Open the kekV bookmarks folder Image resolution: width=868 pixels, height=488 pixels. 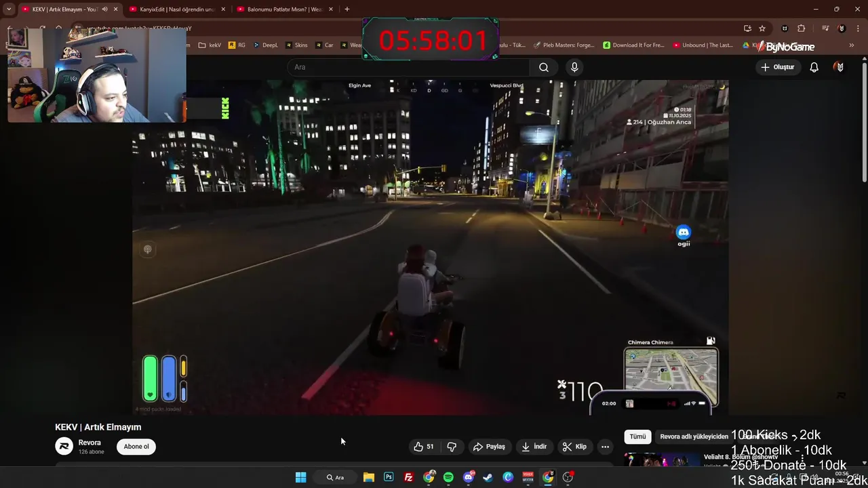(210, 45)
